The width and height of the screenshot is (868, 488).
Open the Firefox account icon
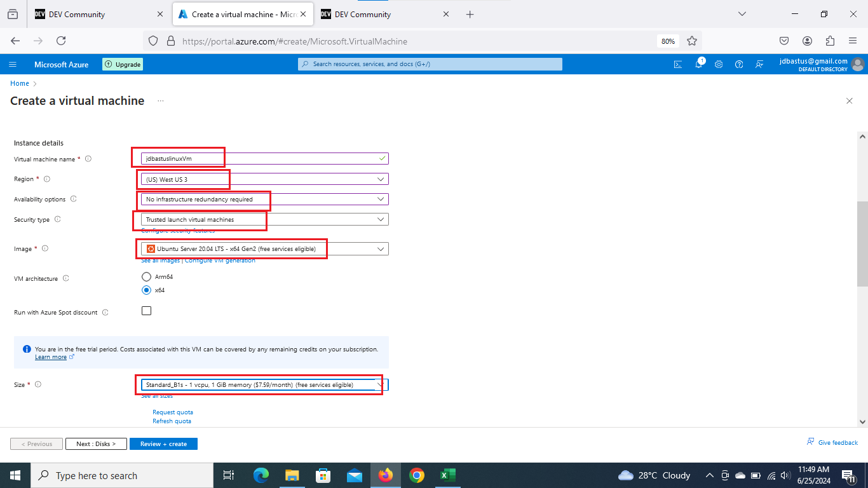pos(807,41)
